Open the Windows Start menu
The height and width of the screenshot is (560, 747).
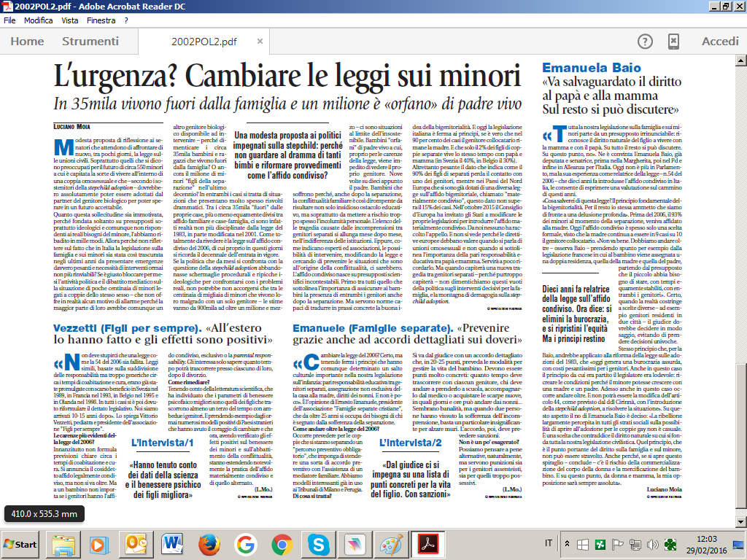(x=20, y=544)
